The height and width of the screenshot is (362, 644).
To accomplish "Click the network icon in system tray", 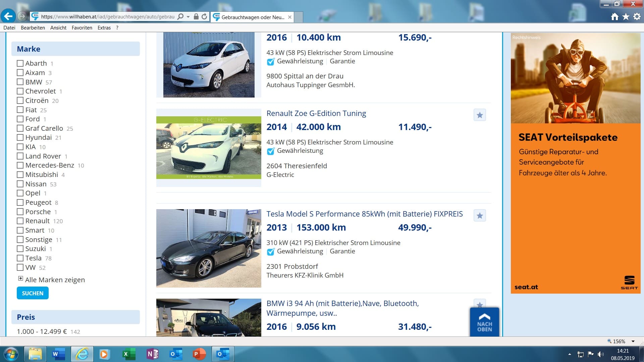I will click(x=581, y=354).
